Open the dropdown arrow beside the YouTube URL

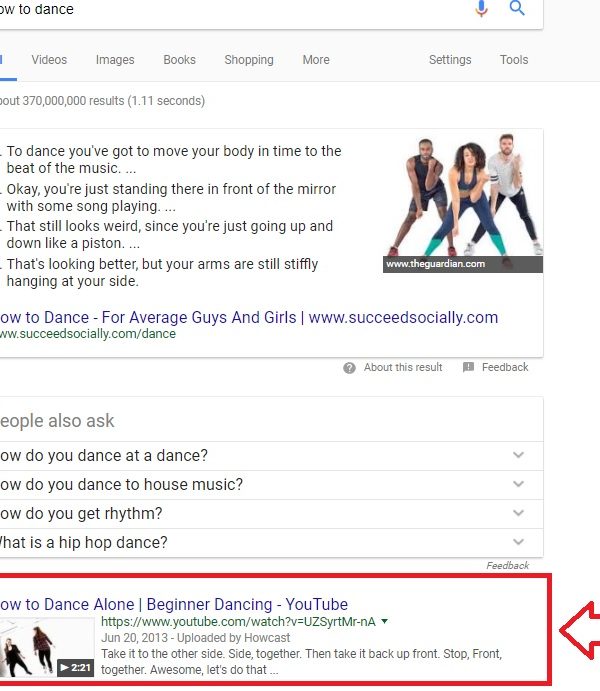(385, 621)
